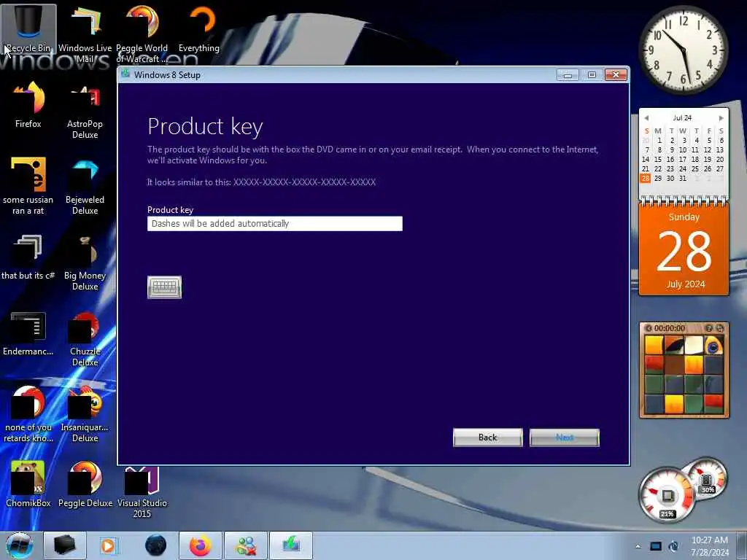Click the CPU meter gadget dial
Image resolution: width=747 pixels, height=560 pixels.
[x=667, y=496]
